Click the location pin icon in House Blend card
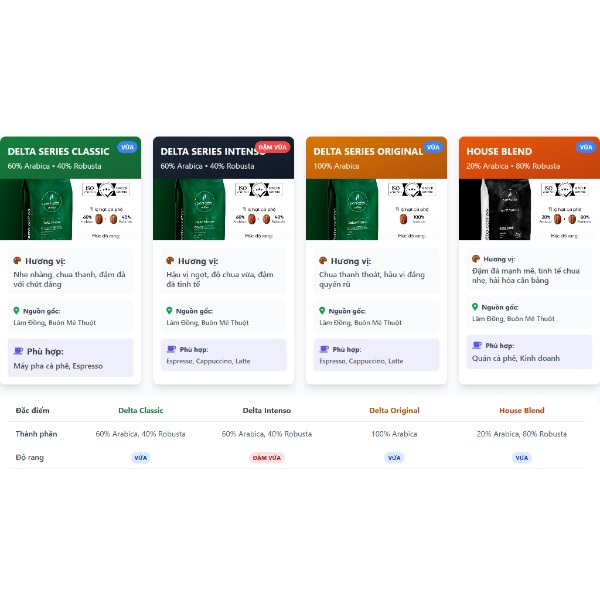Screen dimensions: 600x600 click(475, 307)
